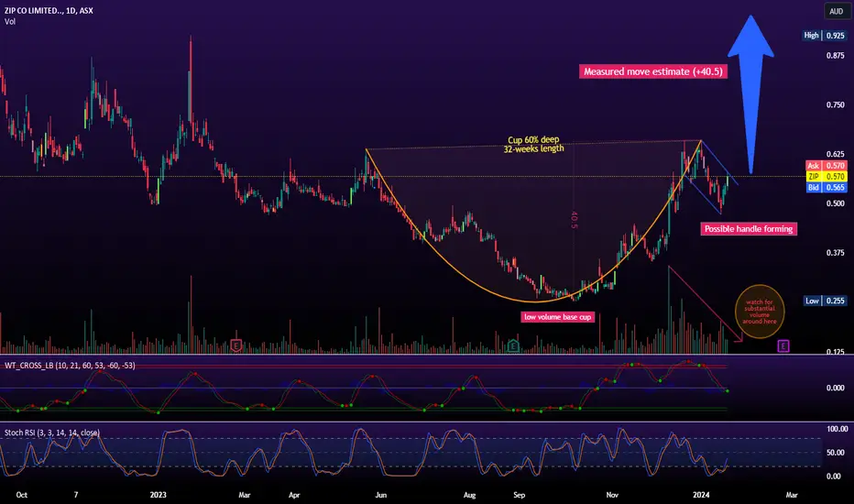Click the Bid 0.565 price tag
Image resolution: width=854 pixels, height=504 pixels.
[x=826, y=188]
